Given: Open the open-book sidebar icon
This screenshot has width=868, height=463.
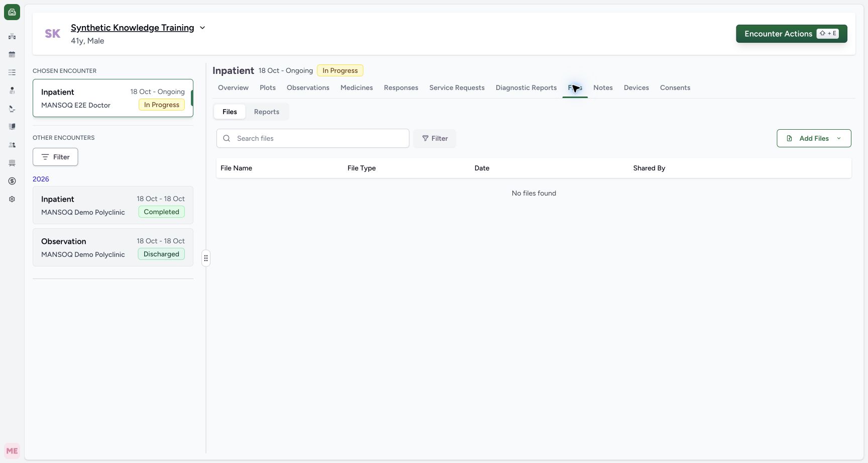Looking at the screenshot, I should pyautogui.click(x=12, y=127).
